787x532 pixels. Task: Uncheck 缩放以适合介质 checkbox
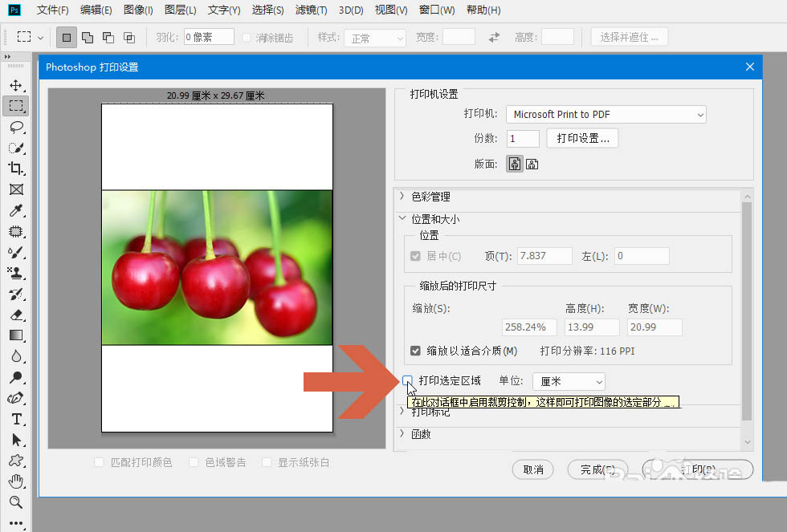click(415, 351)
